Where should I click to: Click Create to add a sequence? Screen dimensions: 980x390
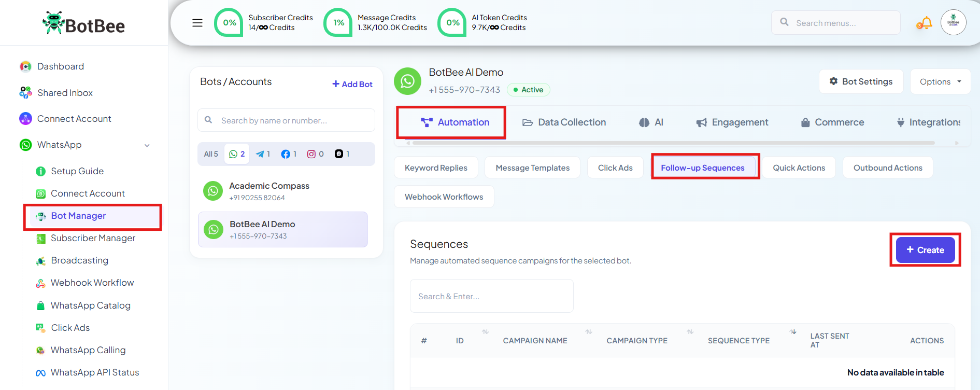point(926,250)
